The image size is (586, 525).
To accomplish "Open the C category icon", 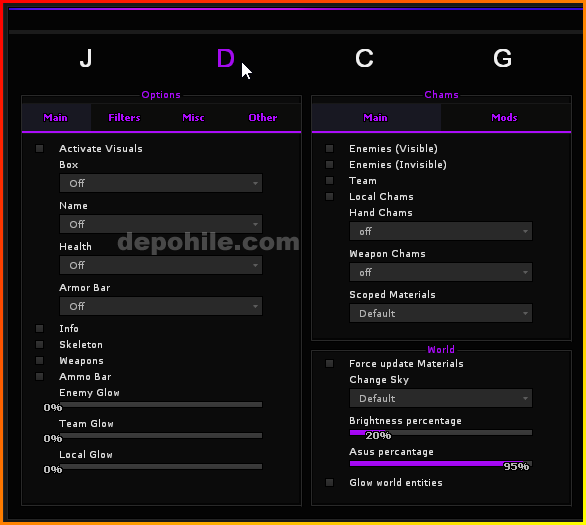I will coord(364,58).
